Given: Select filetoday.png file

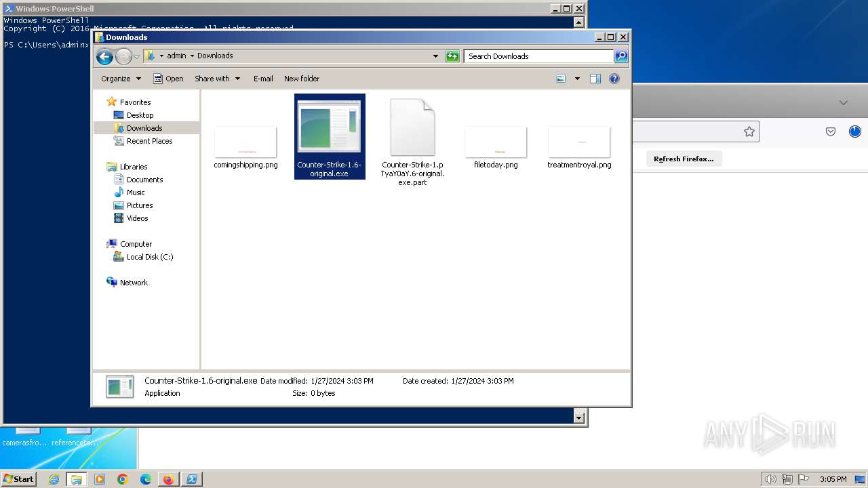Looking at the screenshot, I should click(x=496, y=146).
